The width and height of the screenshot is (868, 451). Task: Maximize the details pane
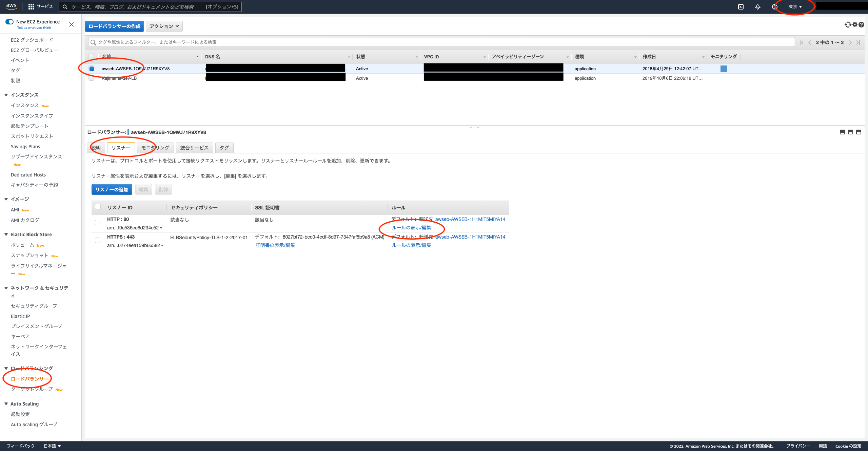[859, 132]
